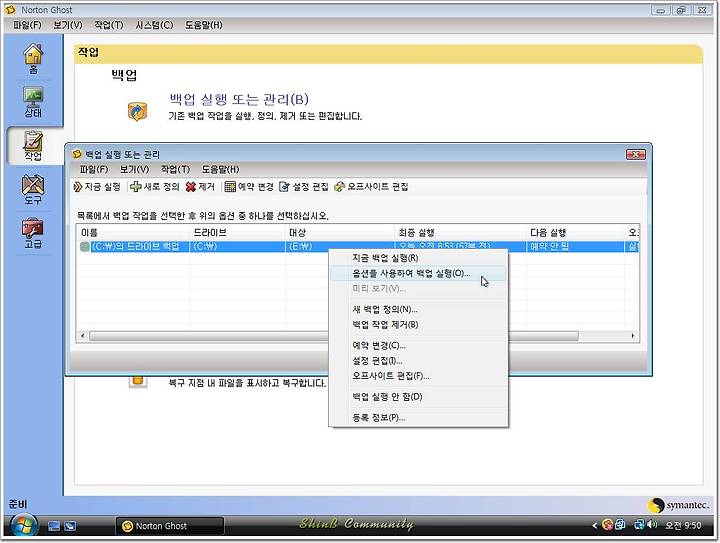This screenshot has width=720, height=543.
Task: Click right arrow of horizontal scrollbar
Action: coord(633,336)
